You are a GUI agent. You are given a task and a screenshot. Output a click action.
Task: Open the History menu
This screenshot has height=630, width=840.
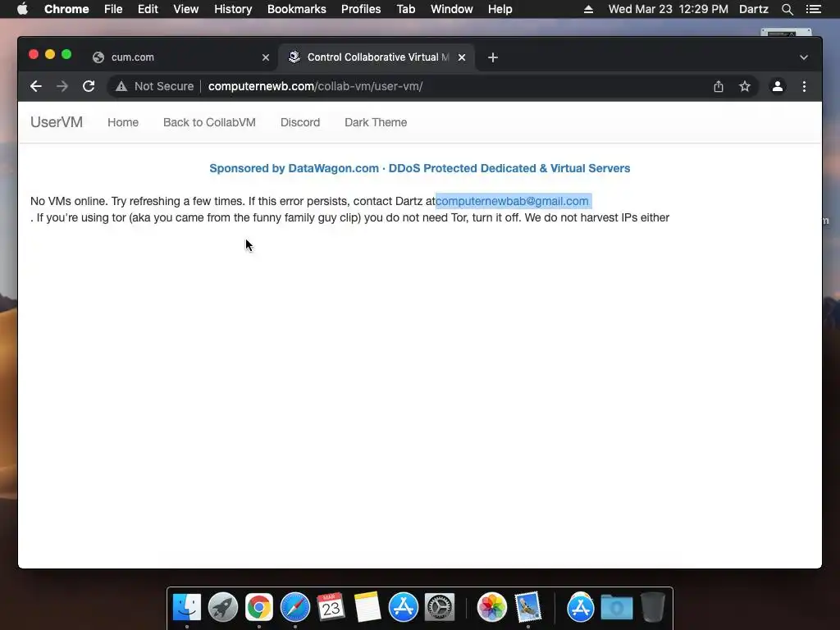tap(233, 9)
